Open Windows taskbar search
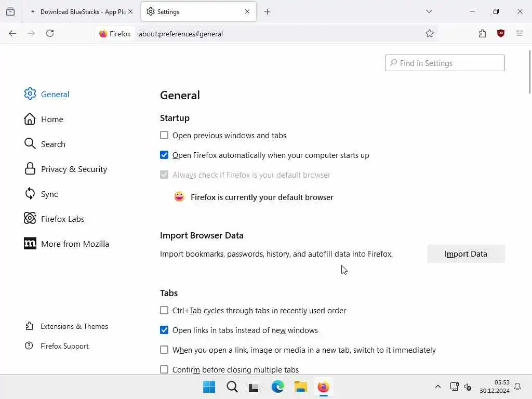This screenshot has height=399, width=532. (232, 387)
